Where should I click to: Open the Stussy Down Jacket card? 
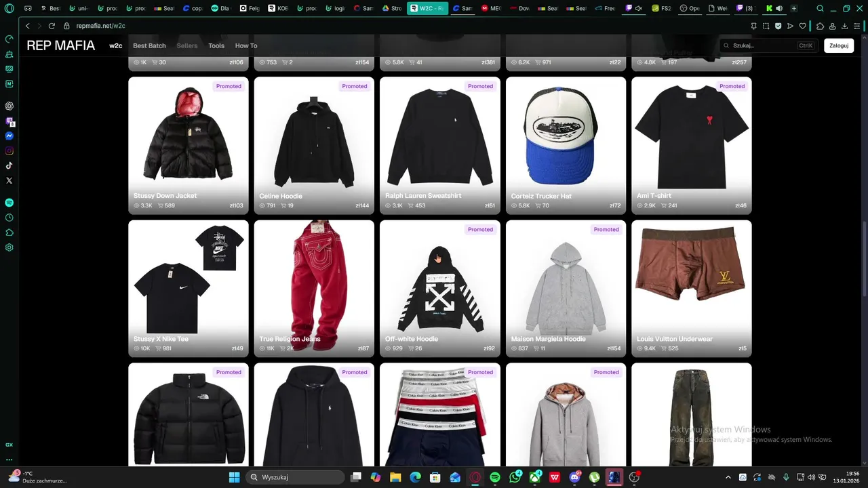189,146
